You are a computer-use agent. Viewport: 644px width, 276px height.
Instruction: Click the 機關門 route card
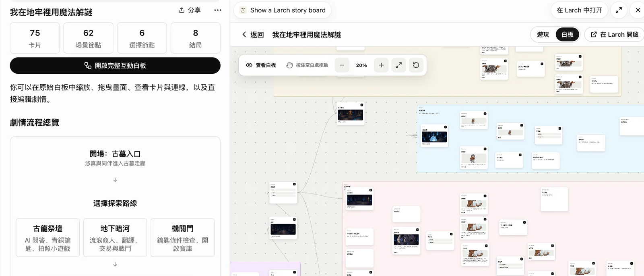click(x=183, y=238)
